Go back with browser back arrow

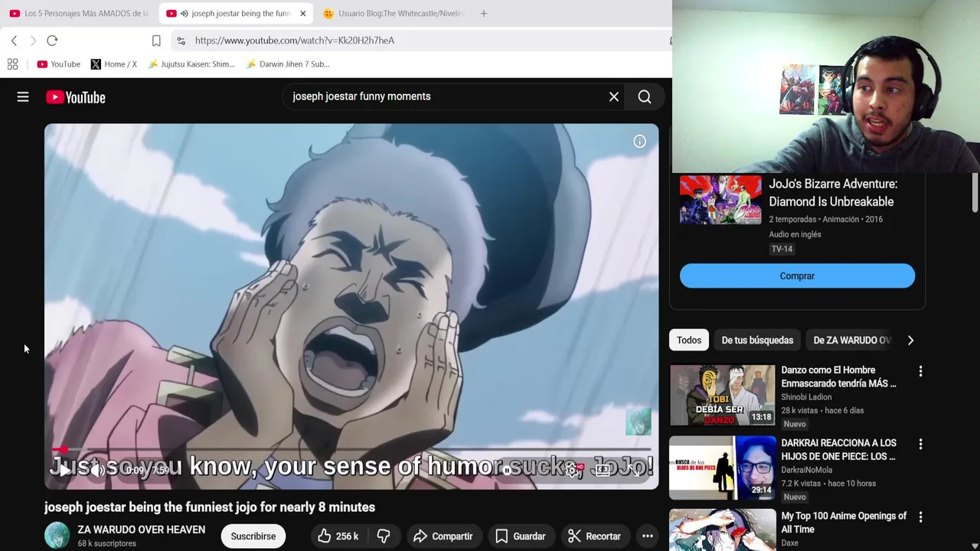(x=14, y=41)
